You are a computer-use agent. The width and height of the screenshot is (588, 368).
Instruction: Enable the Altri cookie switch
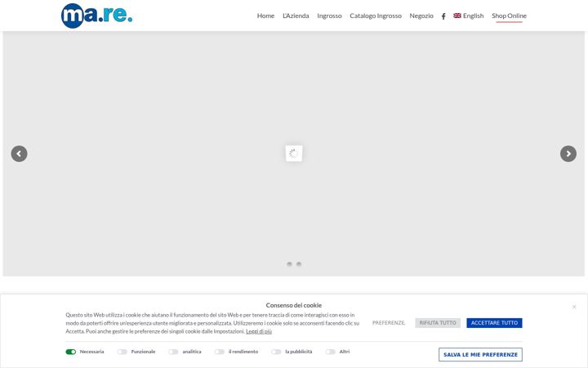(x=331, y=352)
